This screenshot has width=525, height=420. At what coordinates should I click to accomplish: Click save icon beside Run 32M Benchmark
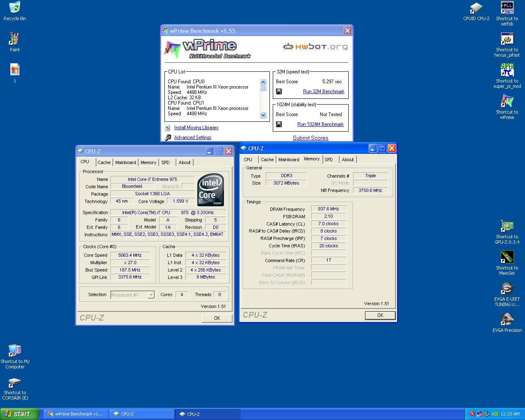[279, 91]
